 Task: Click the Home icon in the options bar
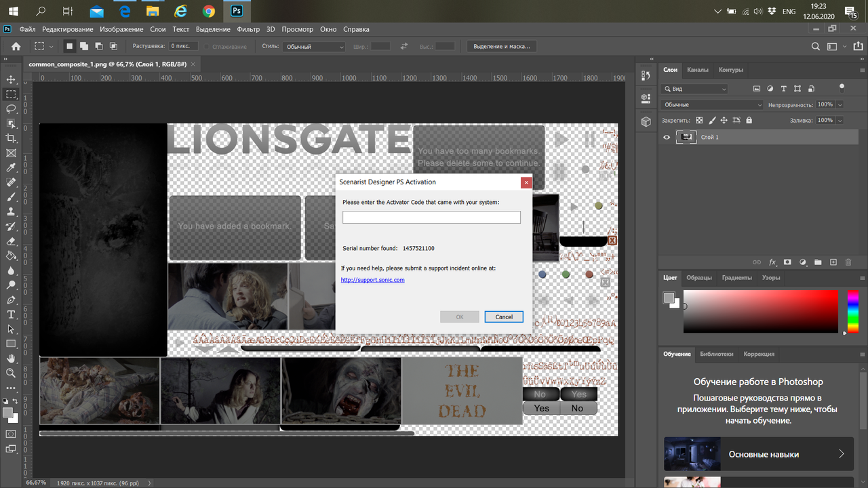(x=16, y=46)
